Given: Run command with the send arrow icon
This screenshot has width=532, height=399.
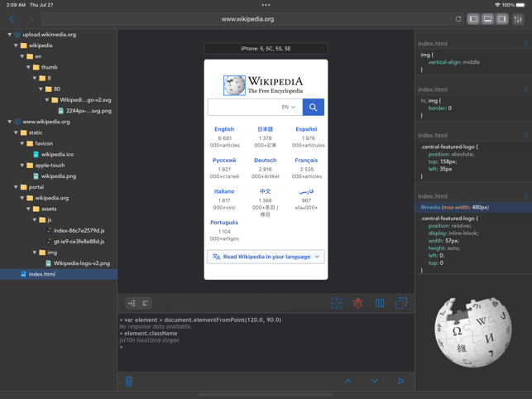Looking at the screenshot, I should pos(400,381).
